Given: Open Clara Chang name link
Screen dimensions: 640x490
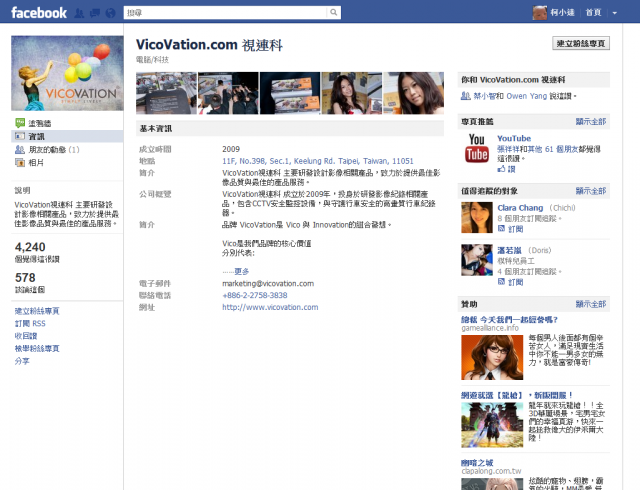Looking at the screenshot, I should tap(520, 208).
